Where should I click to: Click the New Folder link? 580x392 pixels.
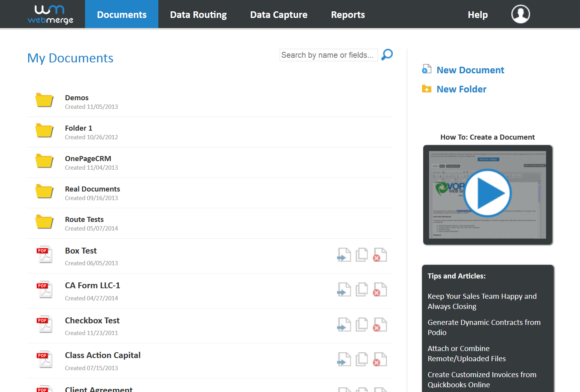click(x=461, y=89)
